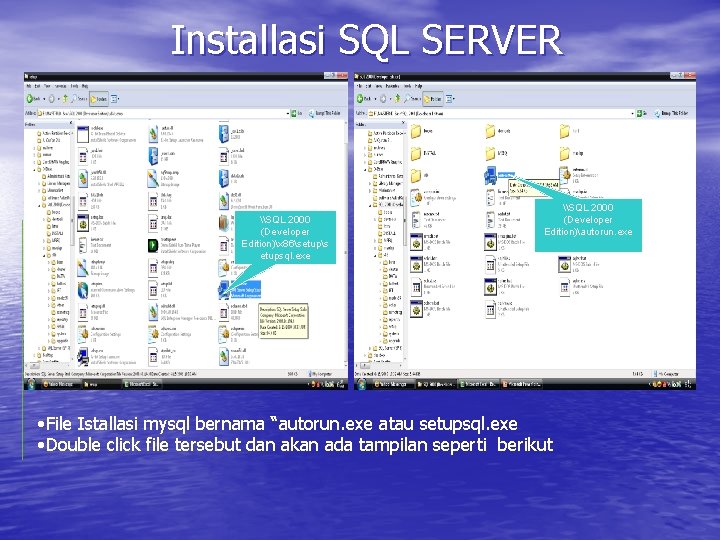Open Tools menu in the left Explorer window
Screen dimensions: 720x540
[x=74, y=86]
